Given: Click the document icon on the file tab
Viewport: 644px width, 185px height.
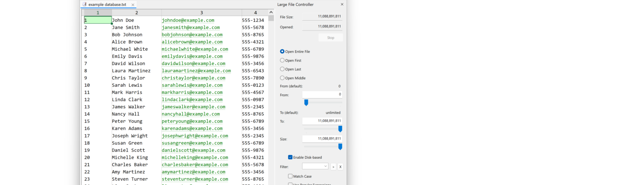Looking at the screenshot, I should (85, 4).
